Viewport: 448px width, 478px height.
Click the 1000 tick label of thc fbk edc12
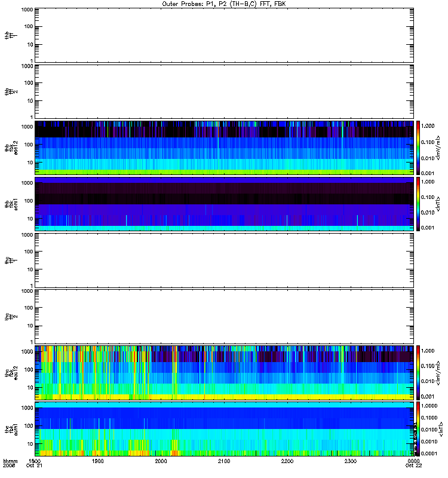[27, 351]
